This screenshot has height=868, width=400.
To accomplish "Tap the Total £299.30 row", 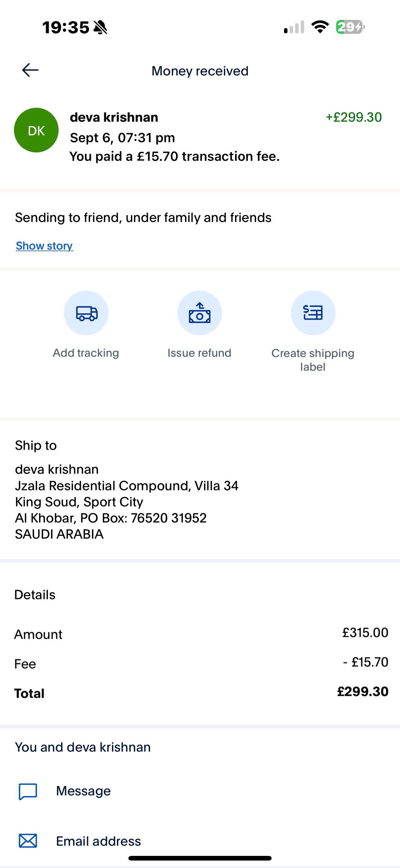I will pos(201,693).
